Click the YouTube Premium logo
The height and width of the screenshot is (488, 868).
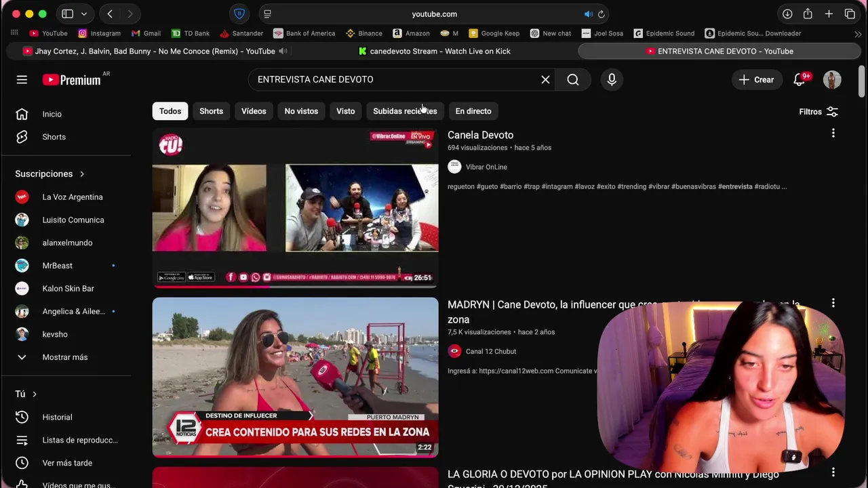coord(72,80)
